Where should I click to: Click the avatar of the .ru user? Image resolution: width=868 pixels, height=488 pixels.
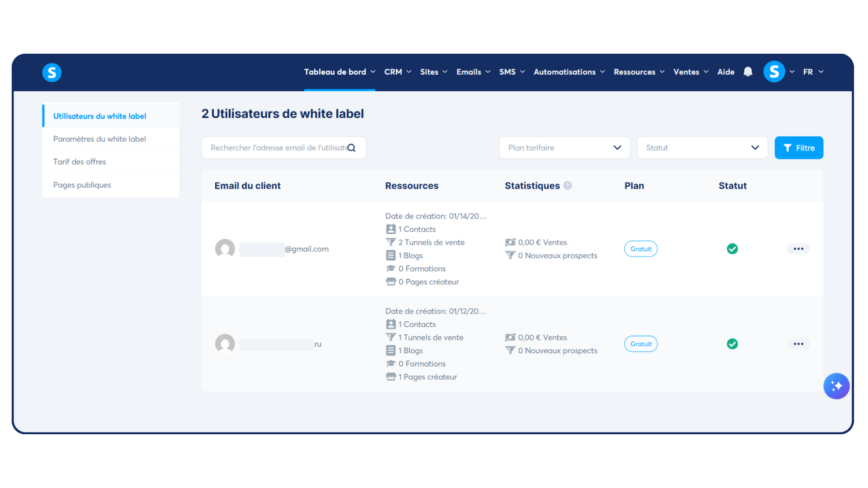[225, 344]
